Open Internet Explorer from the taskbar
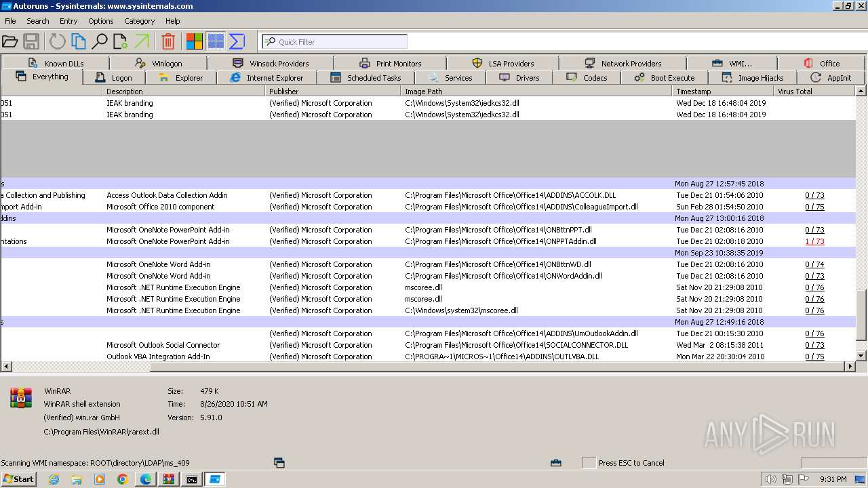This screenshot has height=488, width=868. 54,479
